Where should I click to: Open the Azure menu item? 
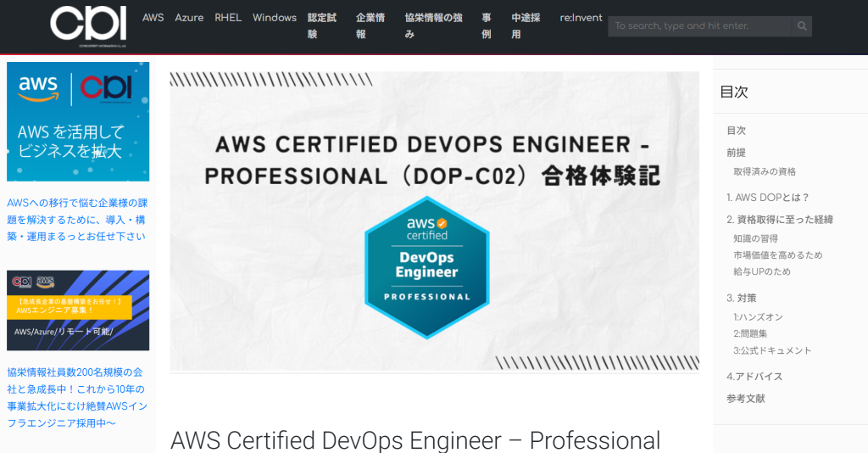click(189, 18)
